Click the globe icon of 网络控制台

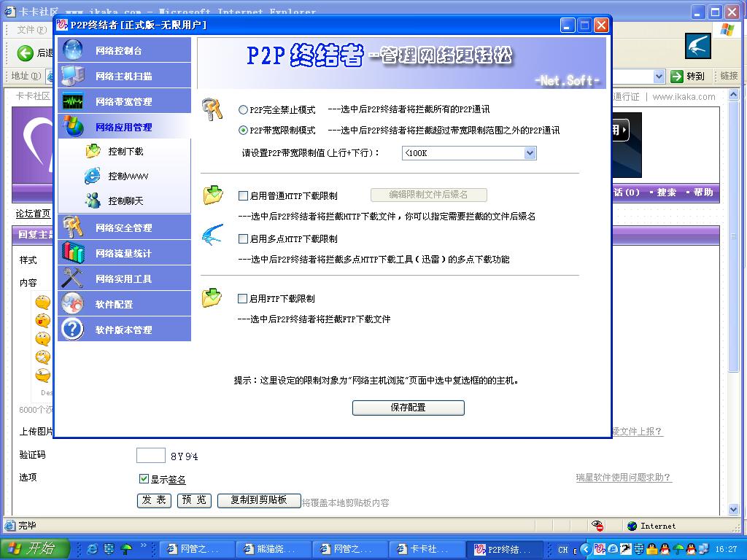72,50
